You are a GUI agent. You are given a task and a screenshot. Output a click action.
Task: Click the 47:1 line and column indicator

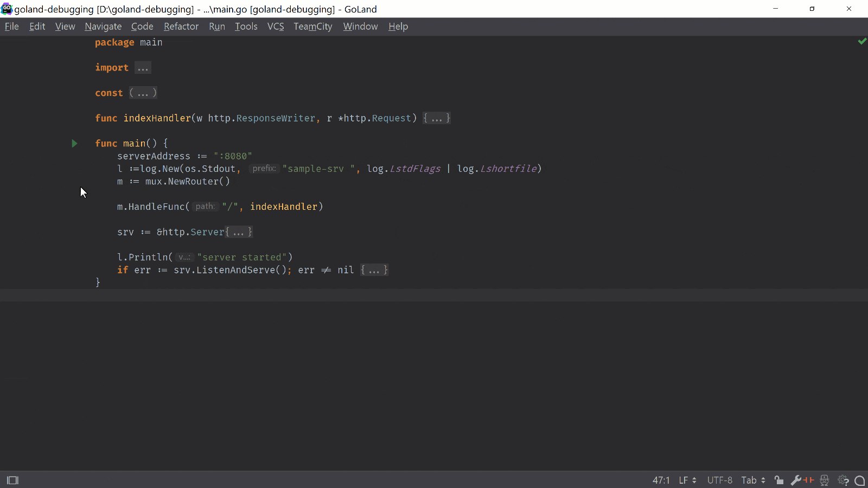[661, 480]
